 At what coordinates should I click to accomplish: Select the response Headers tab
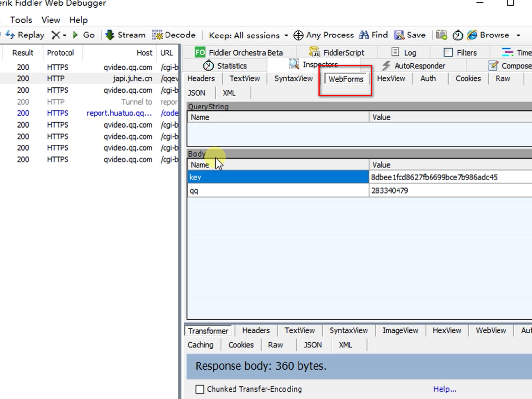(x=256, y=331)
